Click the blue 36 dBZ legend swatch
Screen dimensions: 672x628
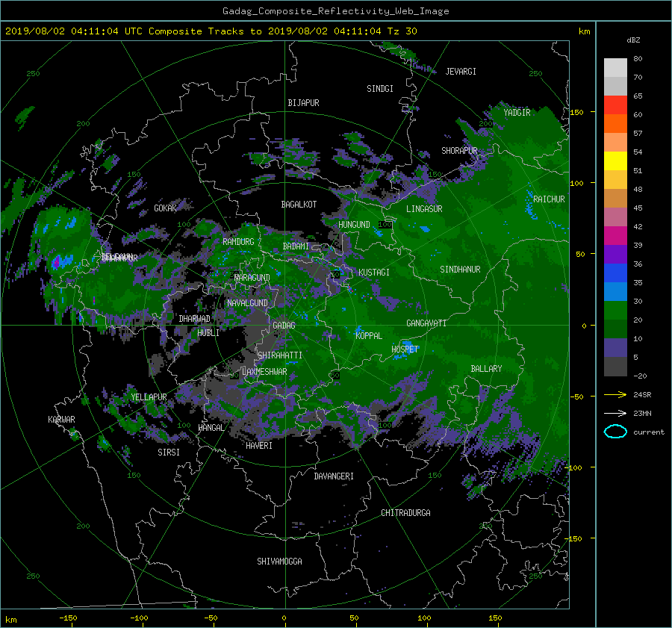(615, 273)
